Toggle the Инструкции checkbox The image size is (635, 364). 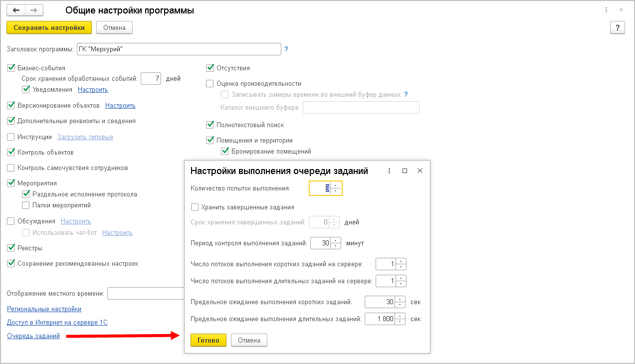(x=11, y=137)
